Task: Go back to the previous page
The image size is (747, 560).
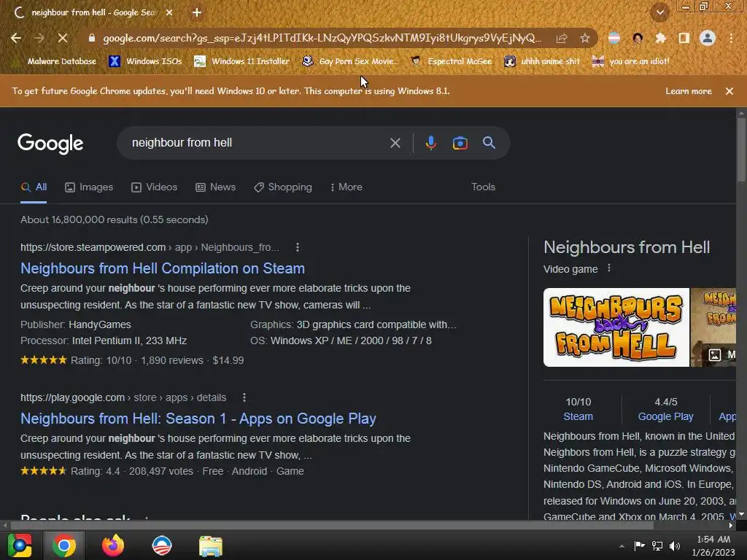Action: (16, 38)
